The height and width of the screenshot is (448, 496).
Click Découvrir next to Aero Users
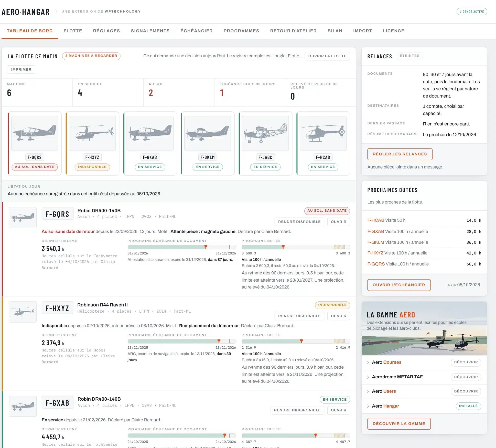click(466, 391)
